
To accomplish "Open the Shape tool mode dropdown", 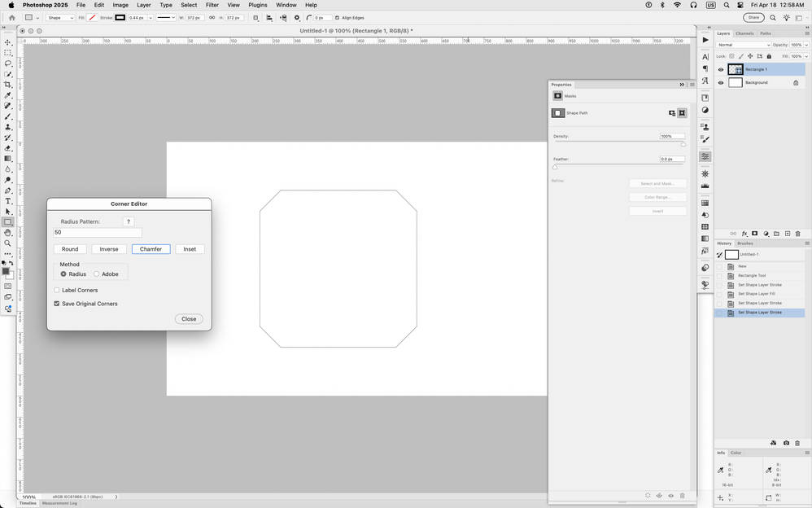I will coord(59,17).
